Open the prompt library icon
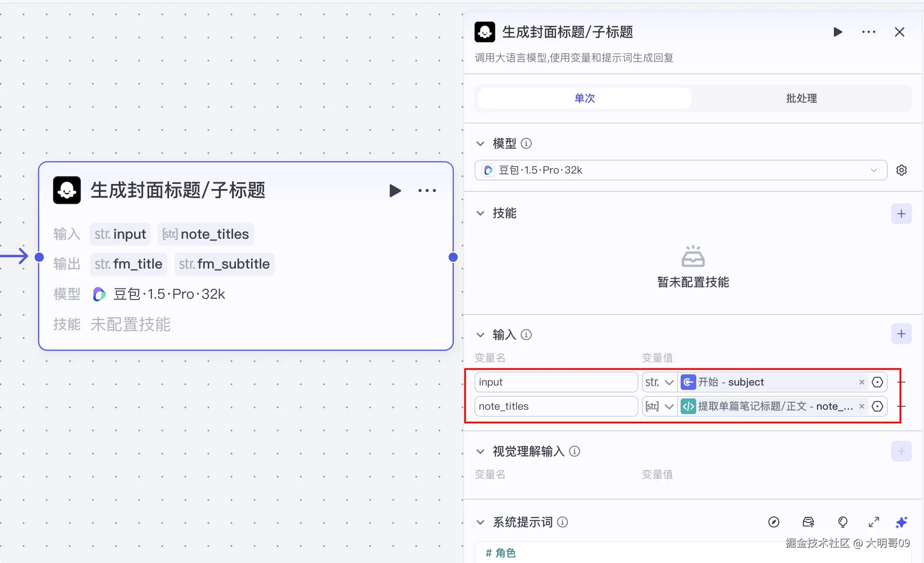 [808, 522]
